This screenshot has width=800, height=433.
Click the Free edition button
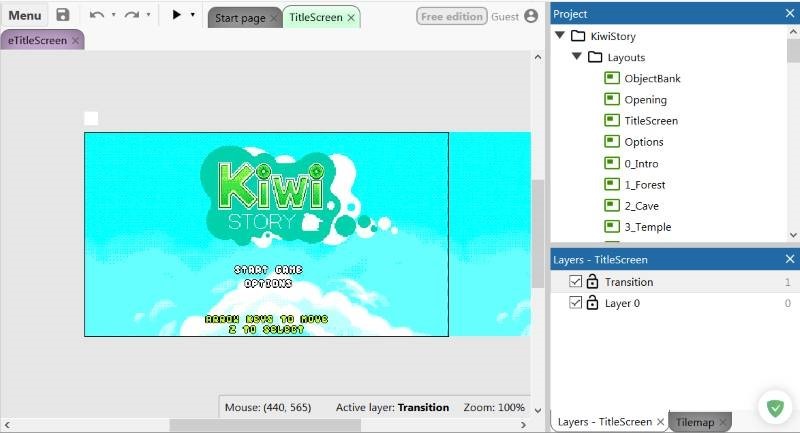pos(451,16)
